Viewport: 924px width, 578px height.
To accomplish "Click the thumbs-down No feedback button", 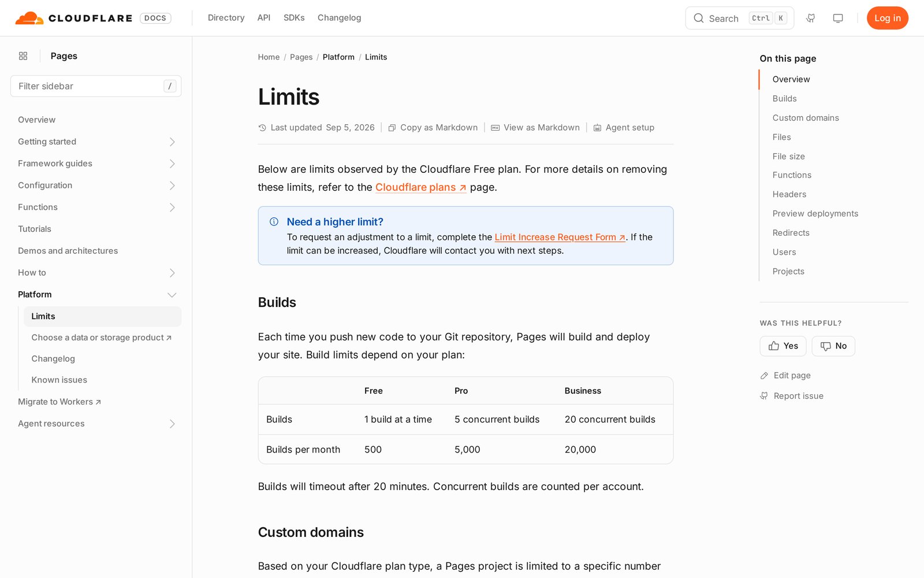I will [833, 346].
